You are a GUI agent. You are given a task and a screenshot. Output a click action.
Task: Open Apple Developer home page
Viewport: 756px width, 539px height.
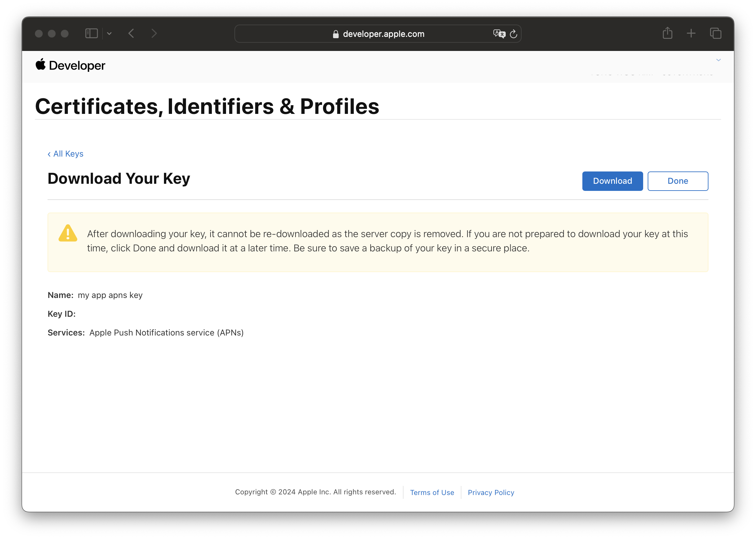click(x=70, y=65)
